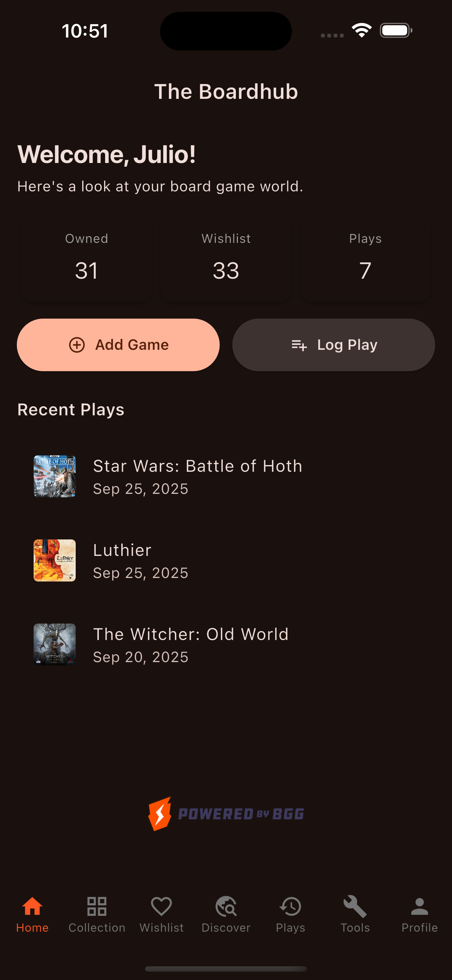Tap the Wi-Fi status icon

362,30
